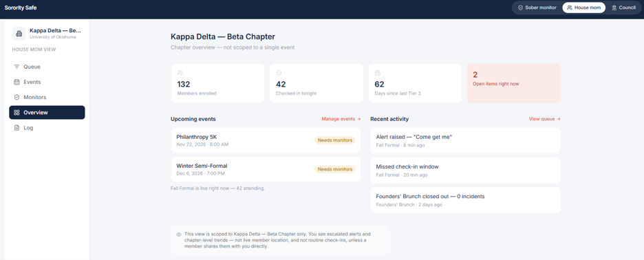Click the "Recent activity" section heading
The width and height of the screenshot is (644, 260).
click(x=389, y=119)
